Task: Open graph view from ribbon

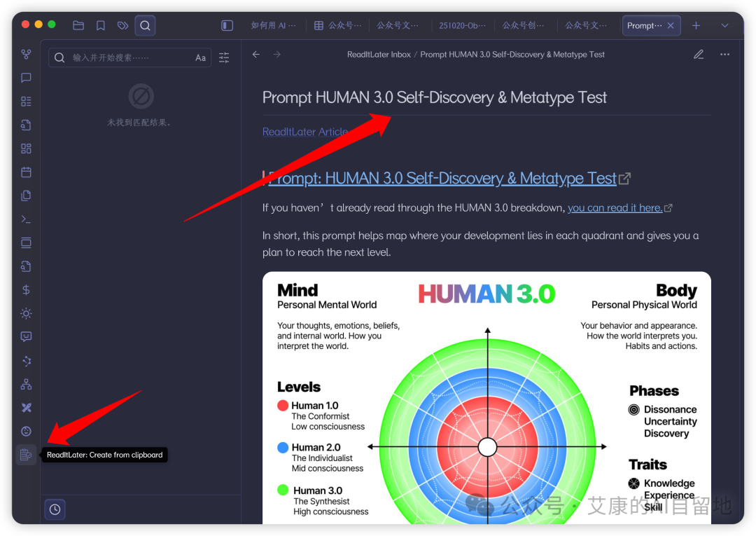Action: [x=26, y=54]
